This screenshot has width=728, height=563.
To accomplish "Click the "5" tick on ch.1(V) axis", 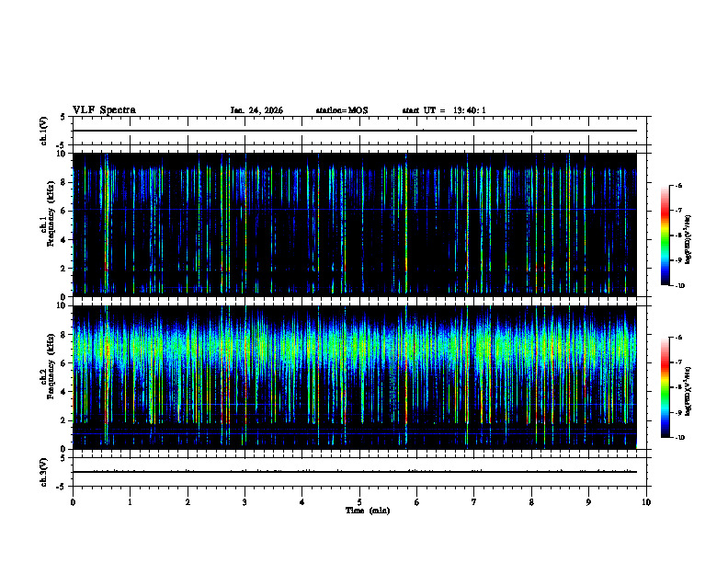I will [63, 117].
